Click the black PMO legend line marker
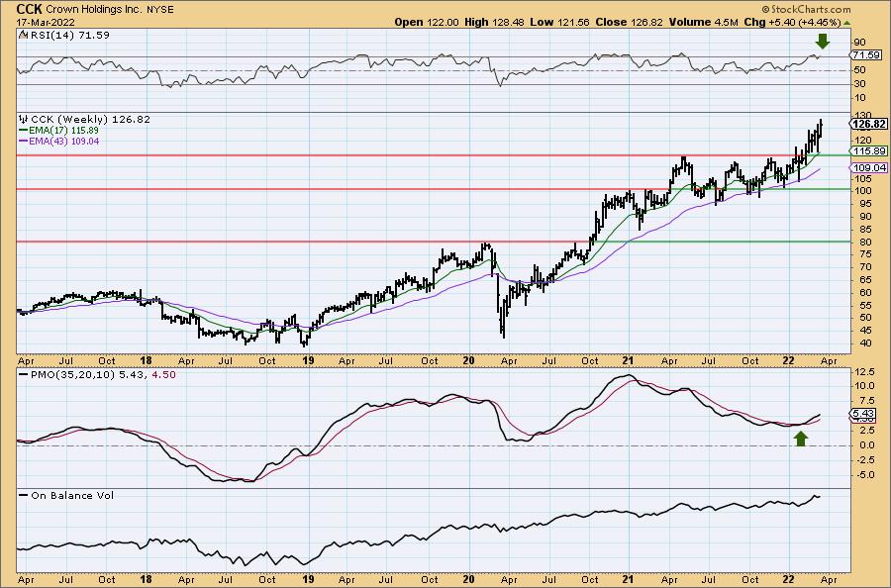 coord(24,375)
